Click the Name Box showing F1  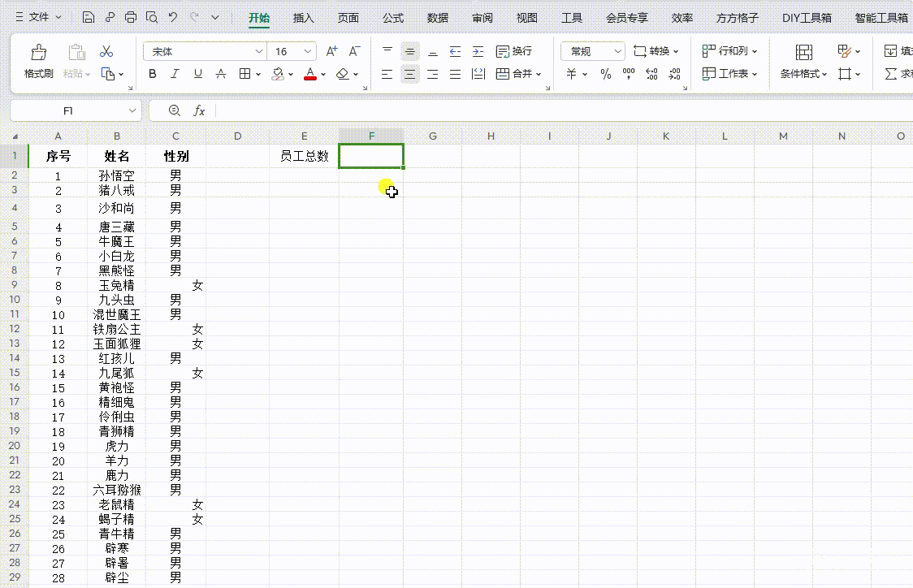[x=76, y=110]
